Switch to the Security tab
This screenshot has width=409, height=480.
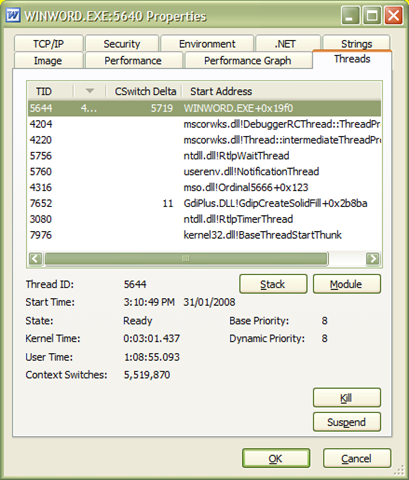click(122, 44)
